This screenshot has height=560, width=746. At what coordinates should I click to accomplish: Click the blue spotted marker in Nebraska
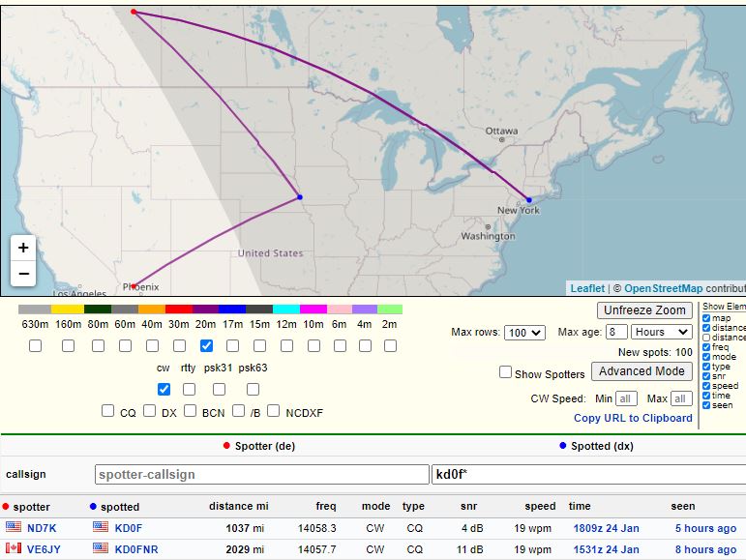pyautogui.click(x=300, y=196)
